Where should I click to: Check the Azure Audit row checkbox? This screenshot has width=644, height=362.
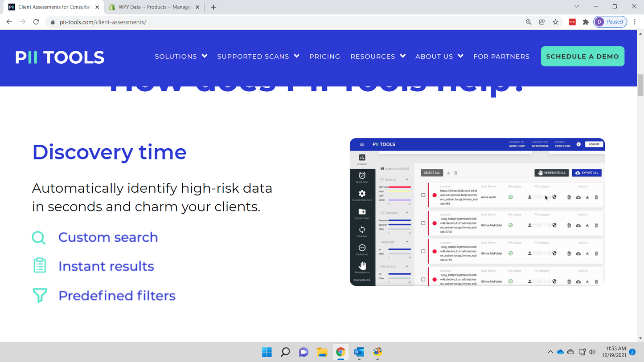click(423, 195)
